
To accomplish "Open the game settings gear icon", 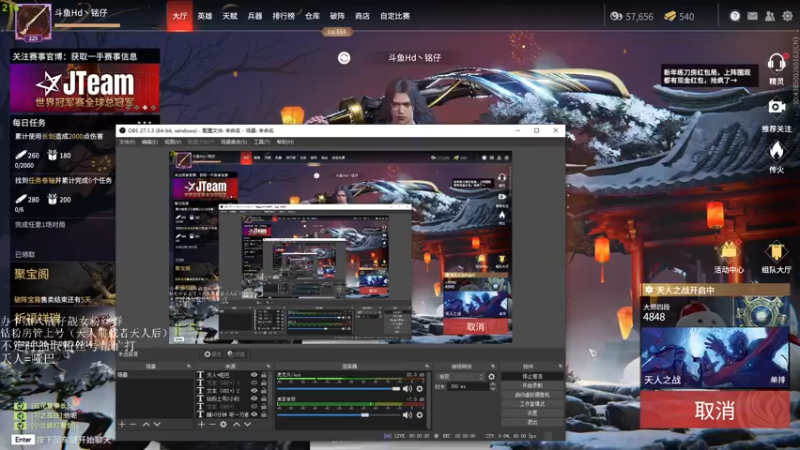I will coord(787,16).
